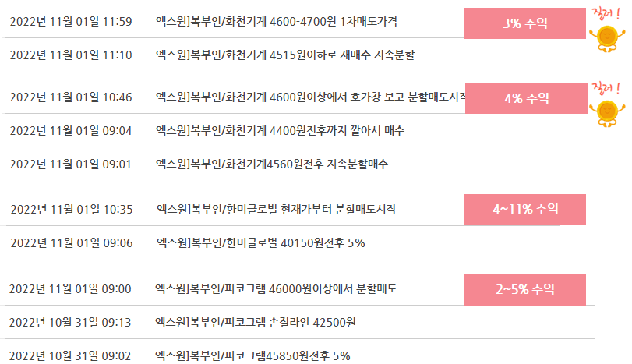This screenshot has height=364, width=632.
Task: Open 피코그램 손절라인 42500원 entry
Action: 256,323
